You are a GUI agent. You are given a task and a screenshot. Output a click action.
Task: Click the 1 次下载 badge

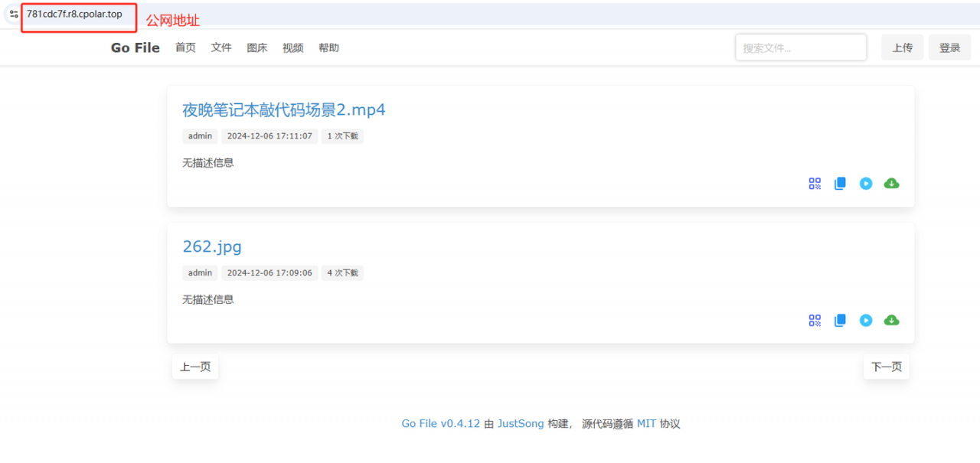[342, 136]
